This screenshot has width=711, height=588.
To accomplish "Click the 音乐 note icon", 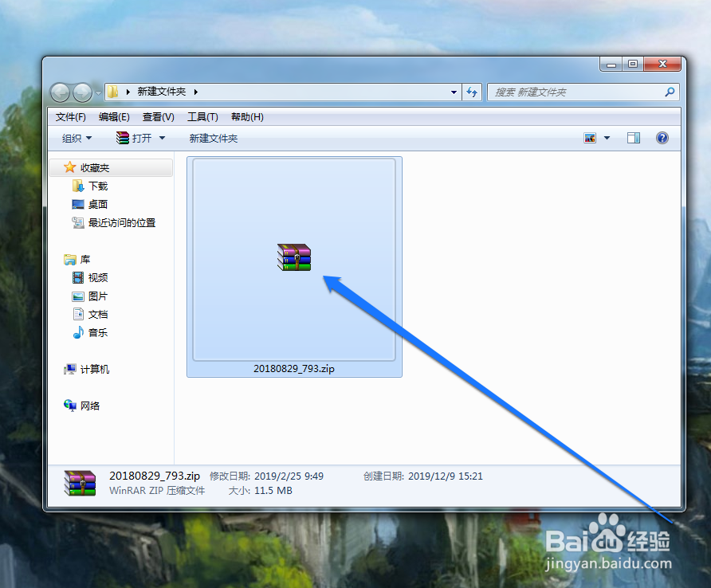I will point(78,332).
